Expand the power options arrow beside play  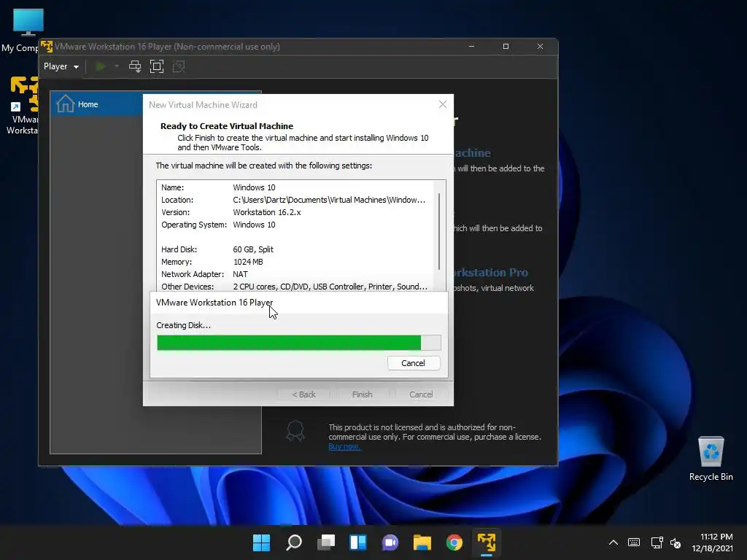click(x=116, y=66)
